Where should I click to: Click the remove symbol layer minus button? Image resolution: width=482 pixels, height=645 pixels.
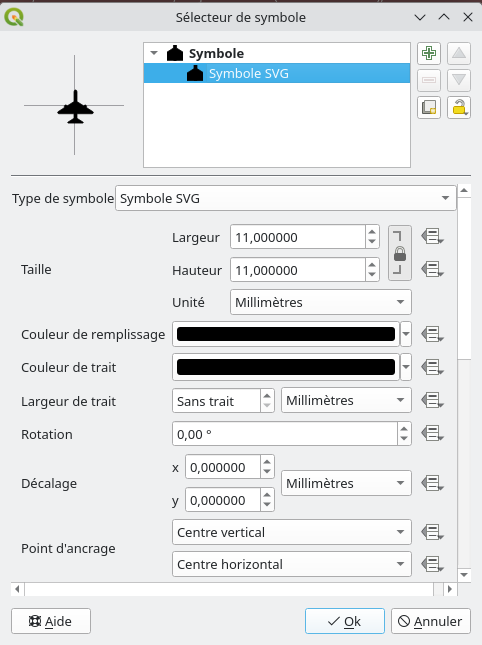click(429, 80)
